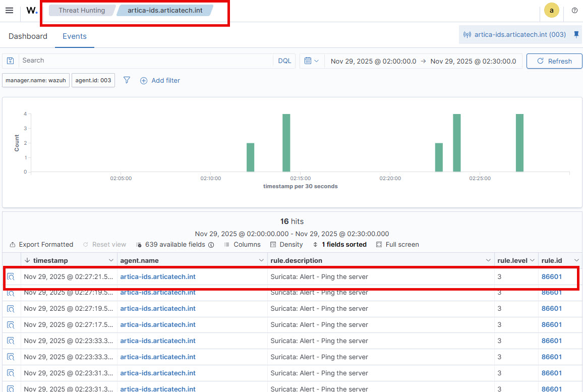583x392 pixels.
Task: Toggle Full screen table view
Action: point(397,245)
